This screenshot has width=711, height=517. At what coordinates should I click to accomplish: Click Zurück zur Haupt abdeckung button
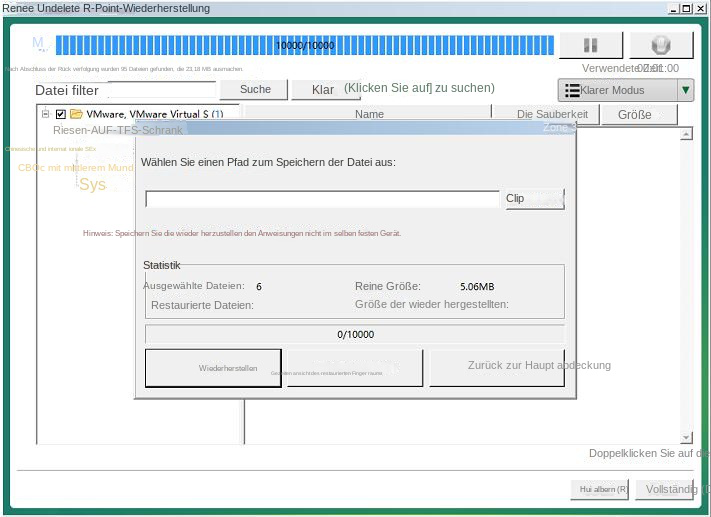pos(497,367)
